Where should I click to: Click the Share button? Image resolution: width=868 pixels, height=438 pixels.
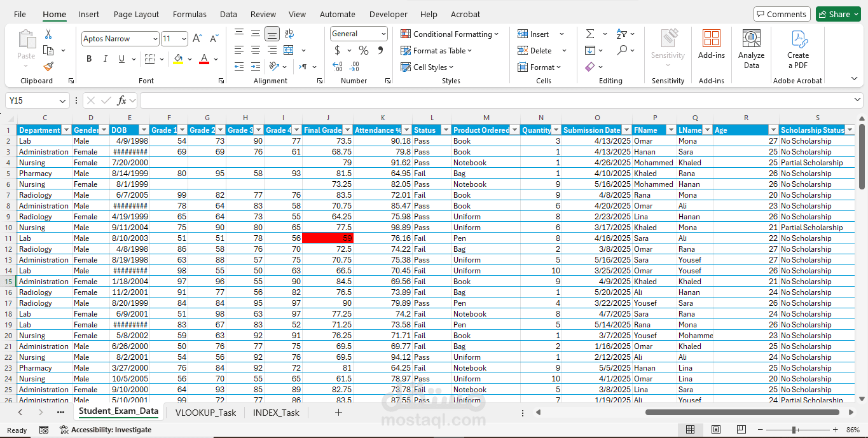coord(837,14)
